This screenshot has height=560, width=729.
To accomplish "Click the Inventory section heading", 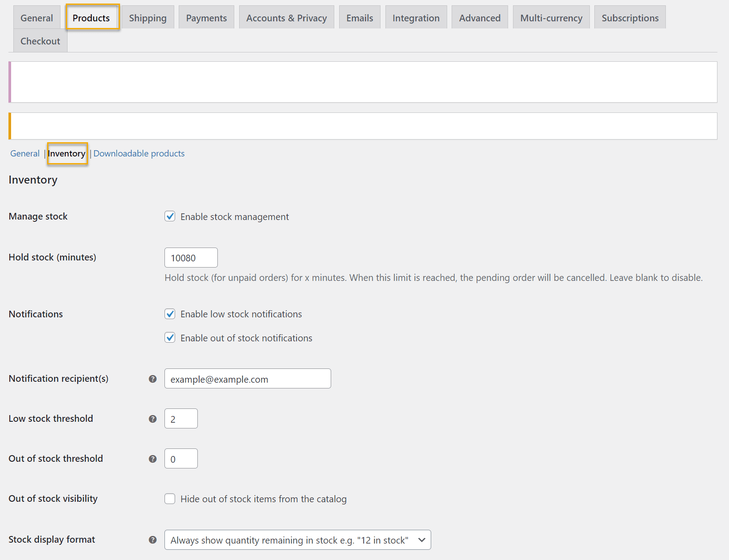I will coord(33,180).
